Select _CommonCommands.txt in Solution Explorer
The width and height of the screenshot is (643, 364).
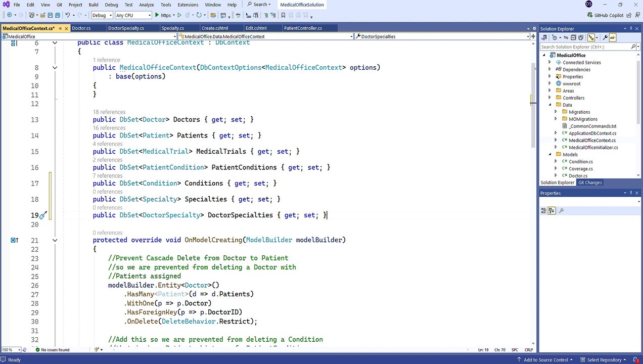point(592,126)
